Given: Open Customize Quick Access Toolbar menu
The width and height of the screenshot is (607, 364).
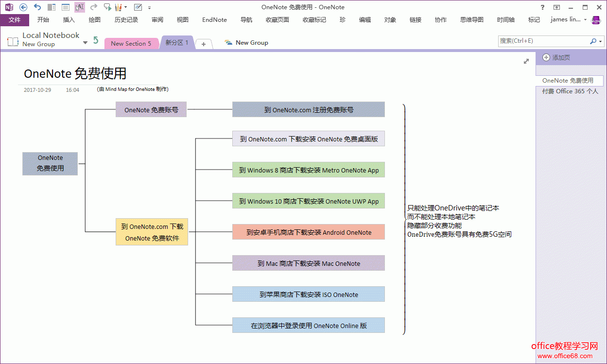Looking at the screenshot, I should click(x=149, y=8).
